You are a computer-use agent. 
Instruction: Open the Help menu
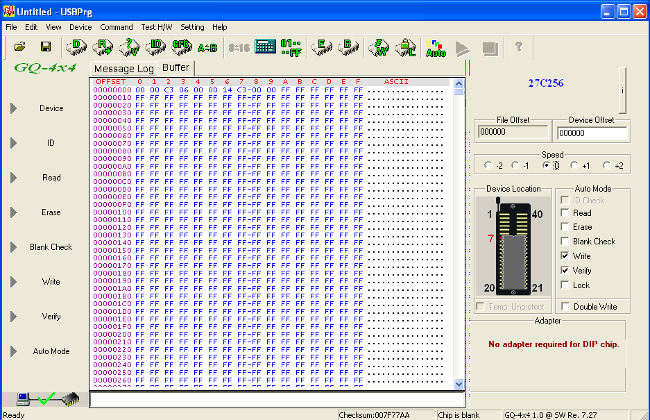[x=220, y=27]
